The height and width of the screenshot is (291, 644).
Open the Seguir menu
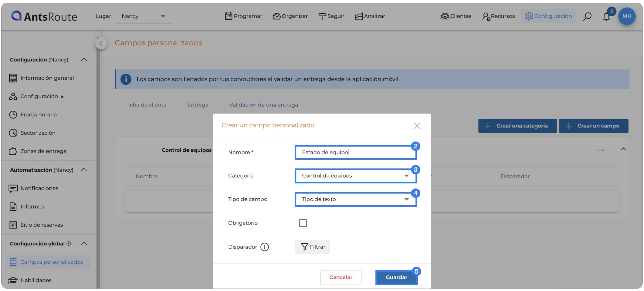[331, 16]
